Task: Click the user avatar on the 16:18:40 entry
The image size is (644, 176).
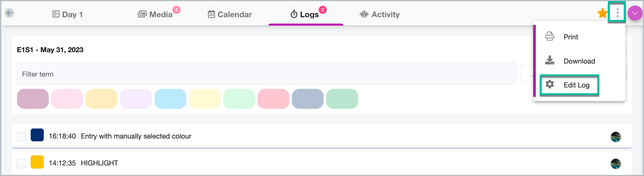Action: 615,137
